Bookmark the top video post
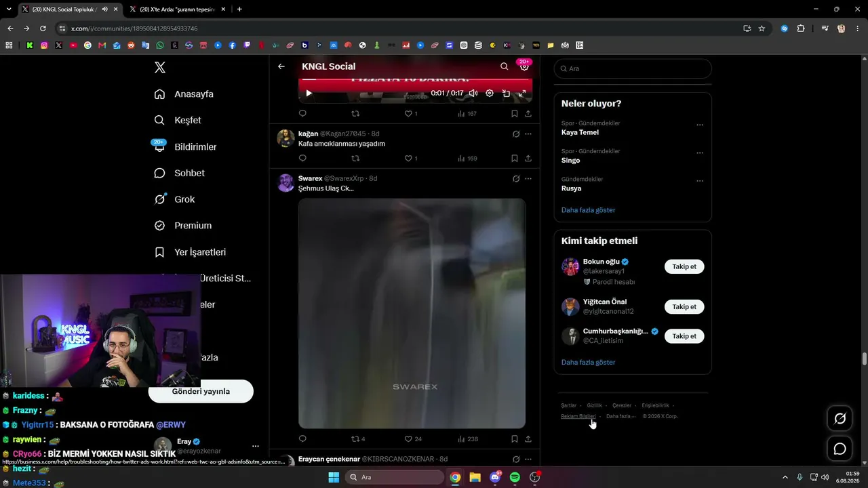Viewport: 868px width, 488px height. tap(515, 113)
